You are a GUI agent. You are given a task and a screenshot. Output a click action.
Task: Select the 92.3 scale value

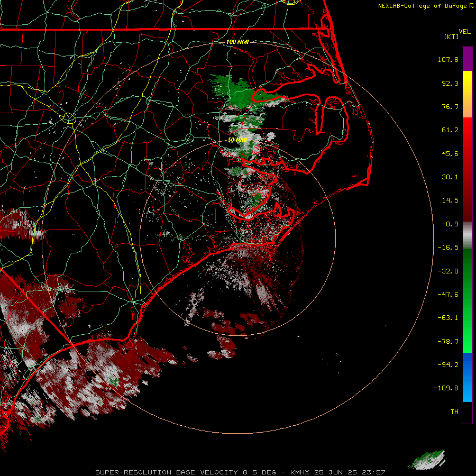[x=450, y=83]
